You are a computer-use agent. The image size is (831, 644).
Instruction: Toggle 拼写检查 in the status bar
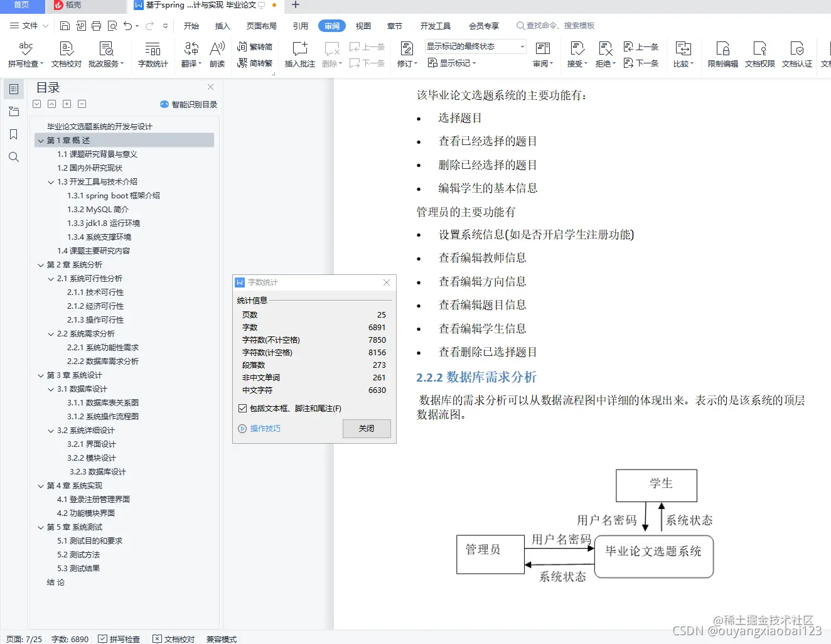(x=119, y=638)
